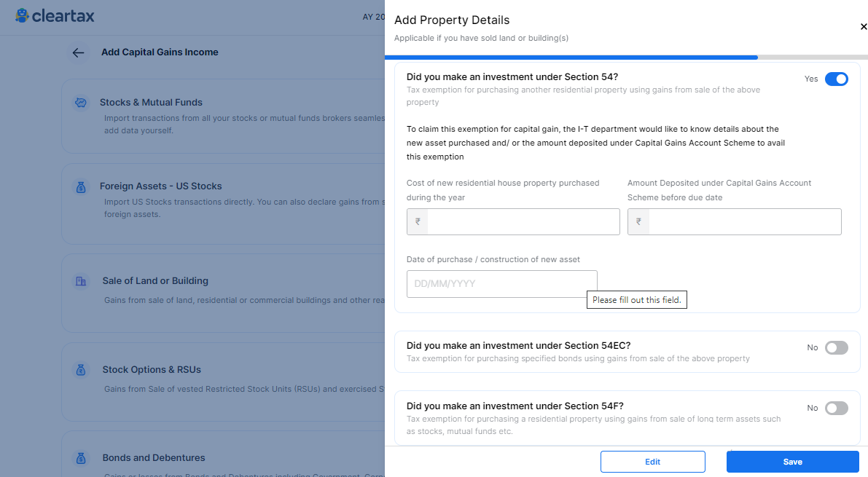This screenshot has height=477, width=868.
Task: Click the form progress bar
Action: tap(626, 57)
